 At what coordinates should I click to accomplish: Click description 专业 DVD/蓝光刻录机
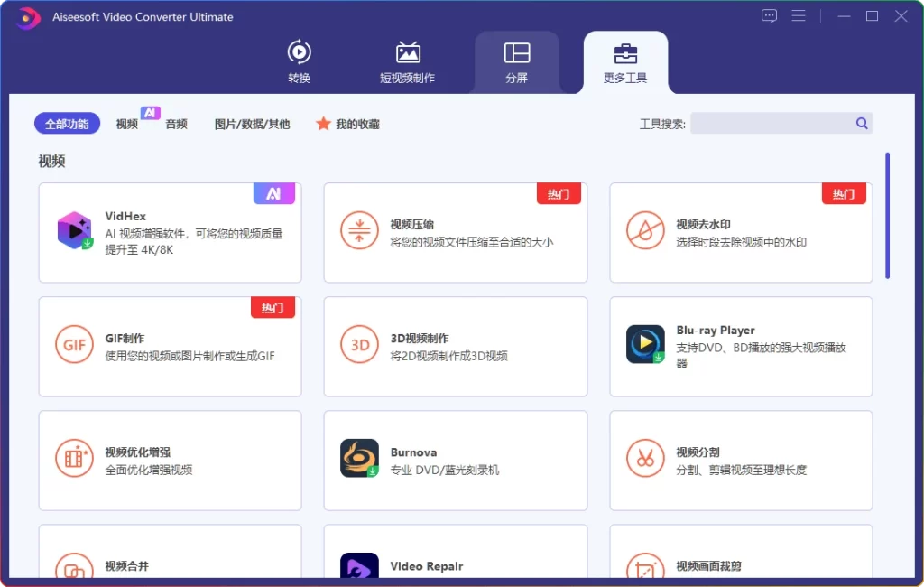(x=445, y=470)
